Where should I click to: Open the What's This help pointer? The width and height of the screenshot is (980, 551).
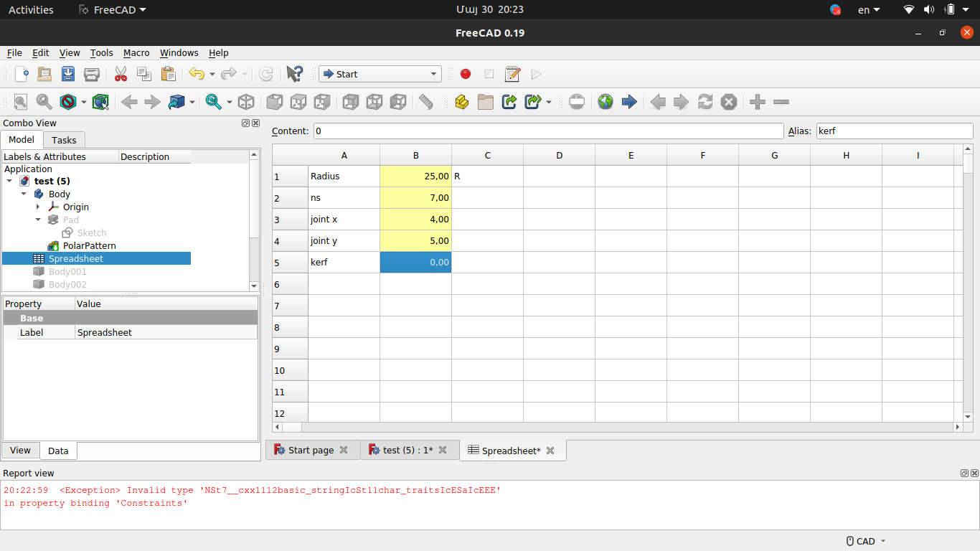pos(294,74)
